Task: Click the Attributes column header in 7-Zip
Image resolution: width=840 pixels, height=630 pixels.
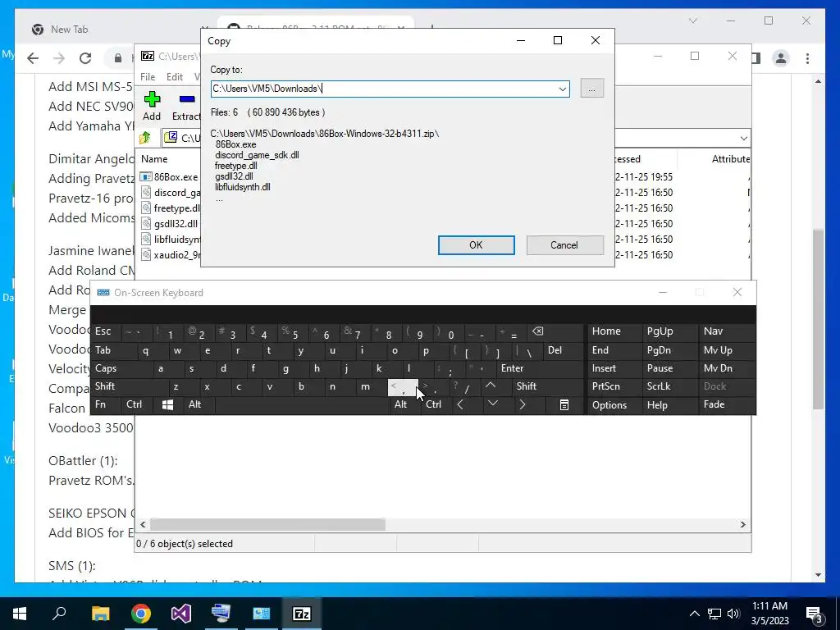Action: [x=731, y=159]
